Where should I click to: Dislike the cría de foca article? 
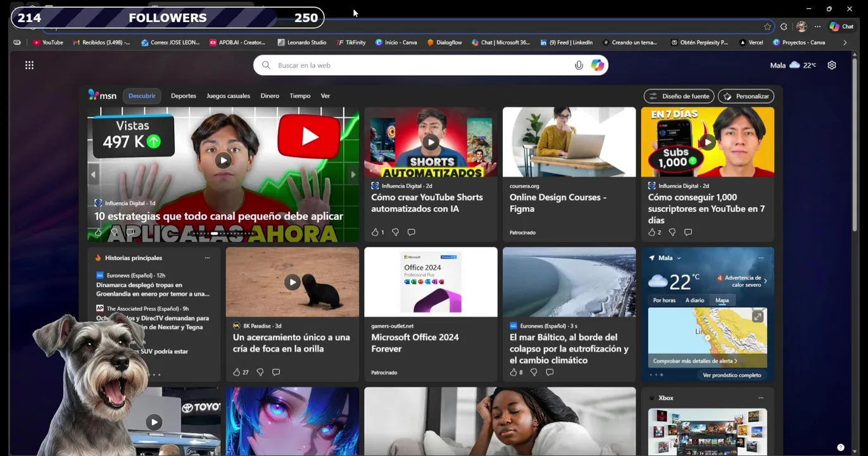[x=260, y=372]
